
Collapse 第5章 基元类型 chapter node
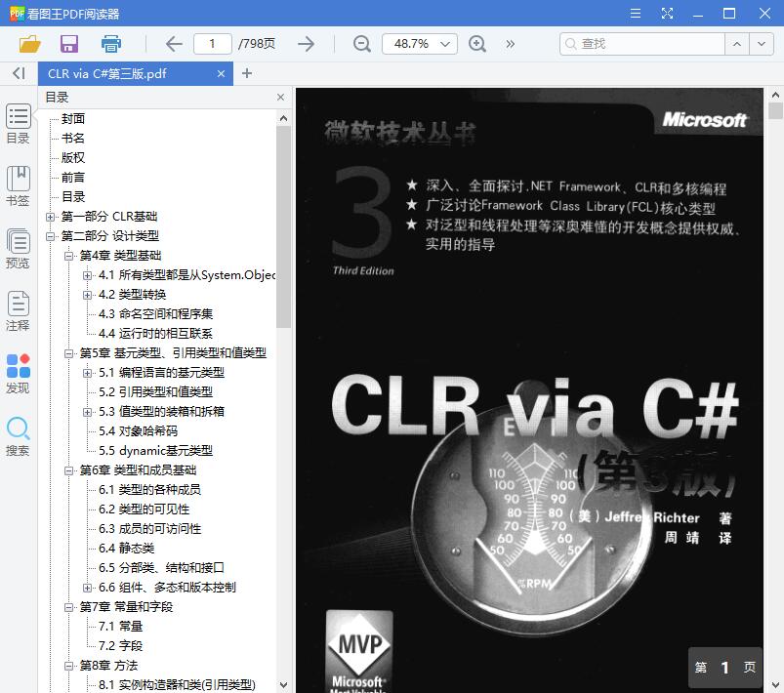(68, 353)
